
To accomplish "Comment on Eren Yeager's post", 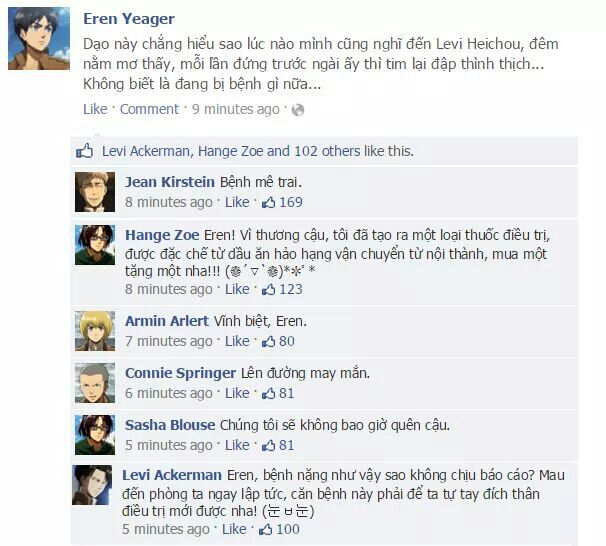I will [150, 109].
